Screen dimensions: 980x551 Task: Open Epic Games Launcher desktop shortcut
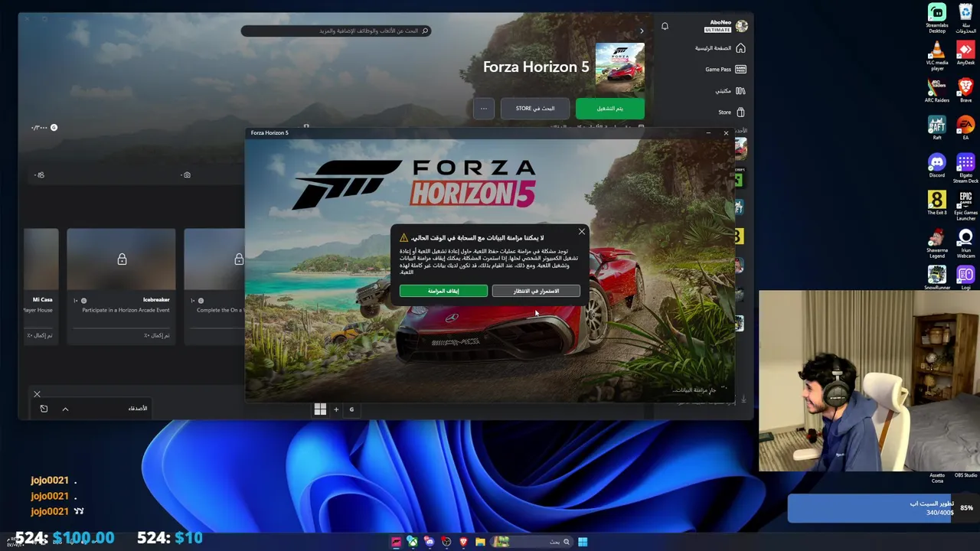[x=965, y=206]
